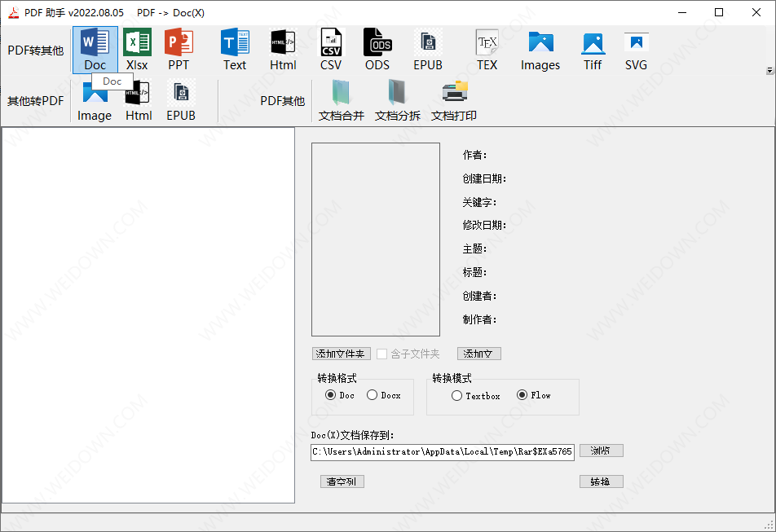Select the Text conversion icon
Viewport: 776px width, 532px height.
tap(235, 50)
